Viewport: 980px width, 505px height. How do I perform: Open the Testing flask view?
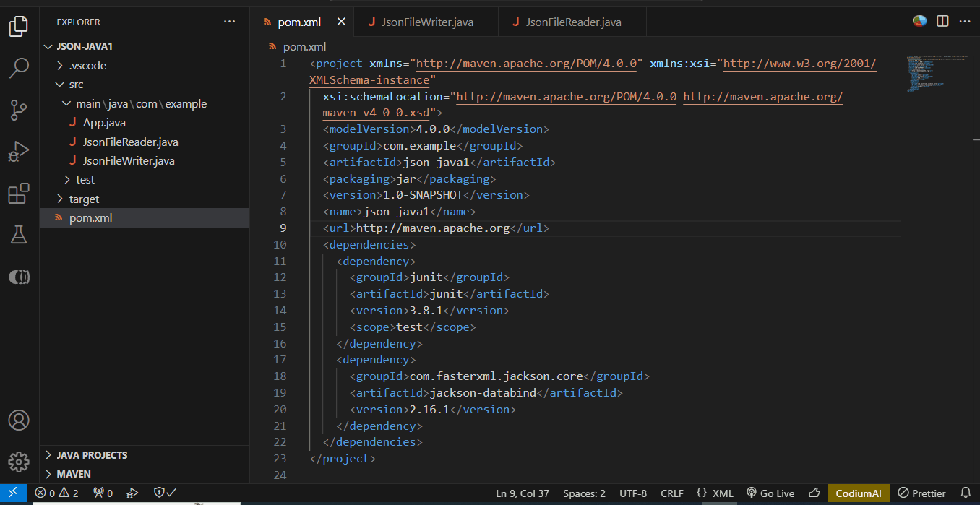pyautogui.click(x=19, y=235)
